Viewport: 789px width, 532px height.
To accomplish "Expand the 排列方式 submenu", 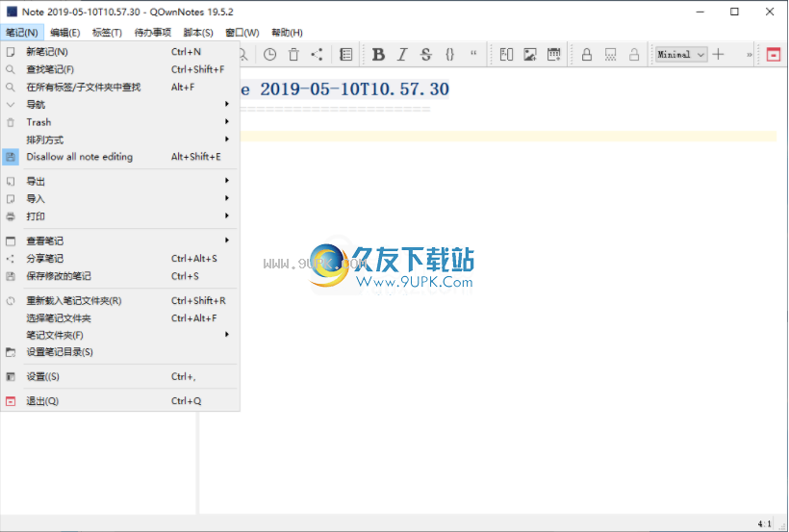I will [120, 139].
